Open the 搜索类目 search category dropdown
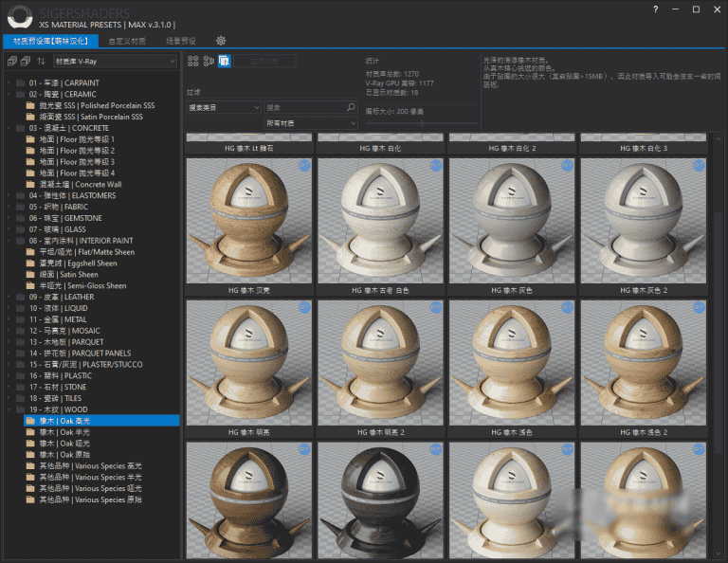Viewport: 728px width, 563px height. point(224,108)
